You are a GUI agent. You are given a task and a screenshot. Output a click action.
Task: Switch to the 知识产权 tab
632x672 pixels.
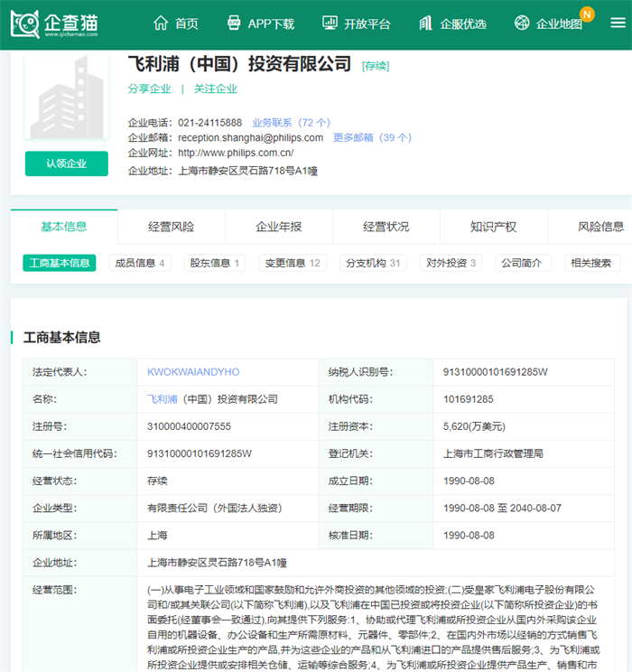point(494,227)
